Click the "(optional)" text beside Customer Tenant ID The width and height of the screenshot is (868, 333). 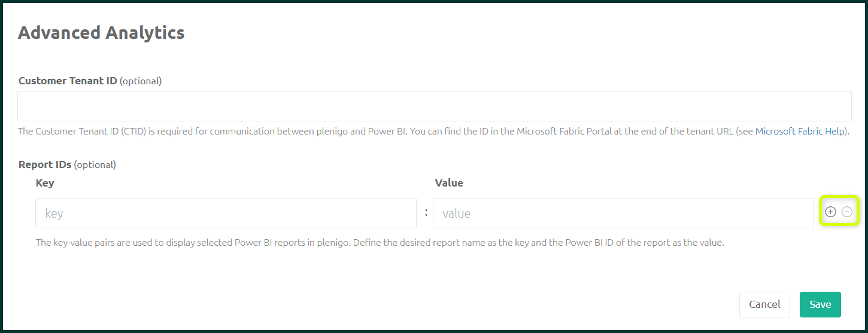[141, 81]
